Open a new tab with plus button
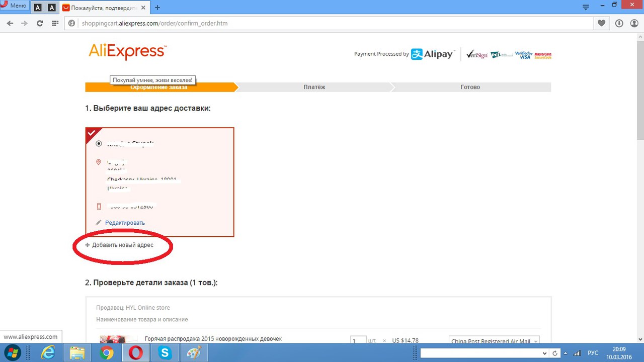Image resolution: width=644 pixels, height=362 pixels. point(157,8)
